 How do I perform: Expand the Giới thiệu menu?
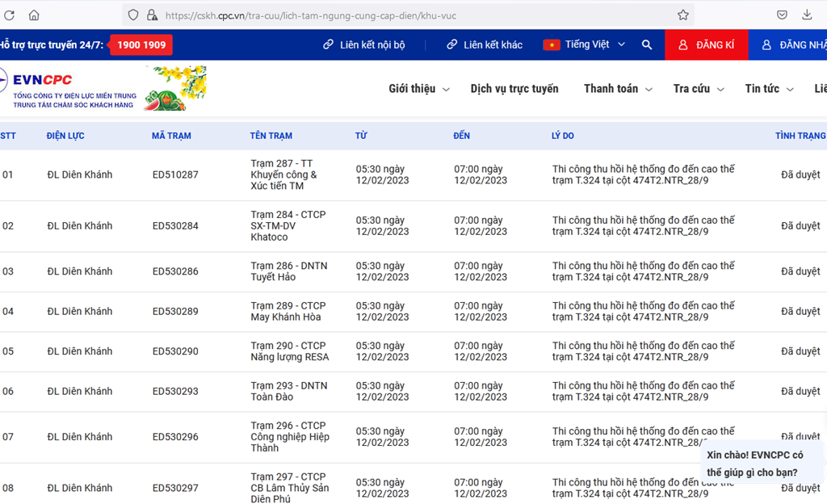pyautogui.click(x=418, y=89)
